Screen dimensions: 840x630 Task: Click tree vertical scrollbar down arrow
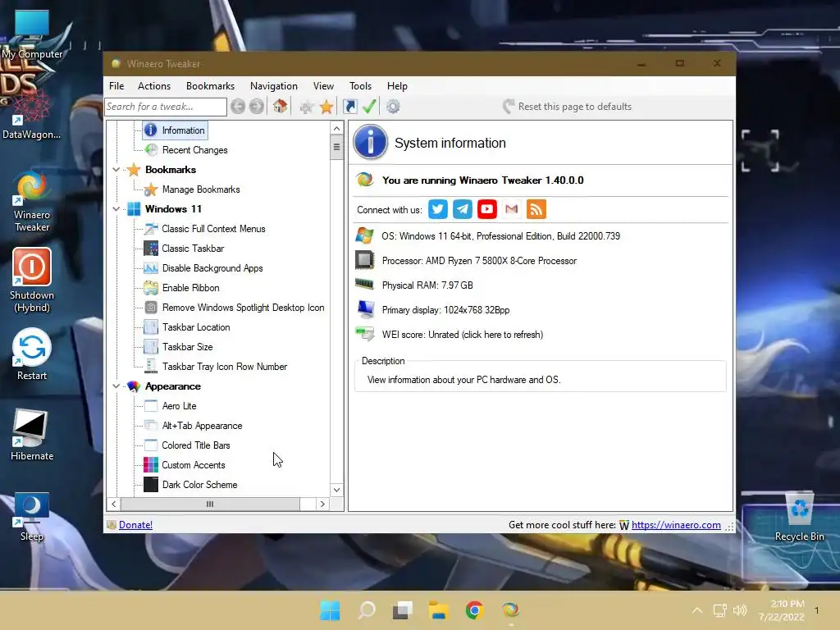[x=336, y=490]
